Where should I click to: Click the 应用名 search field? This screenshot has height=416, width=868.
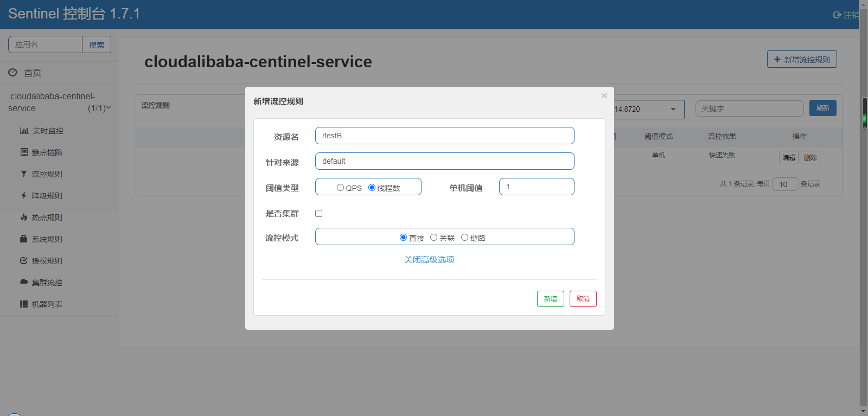click(45, 44)
